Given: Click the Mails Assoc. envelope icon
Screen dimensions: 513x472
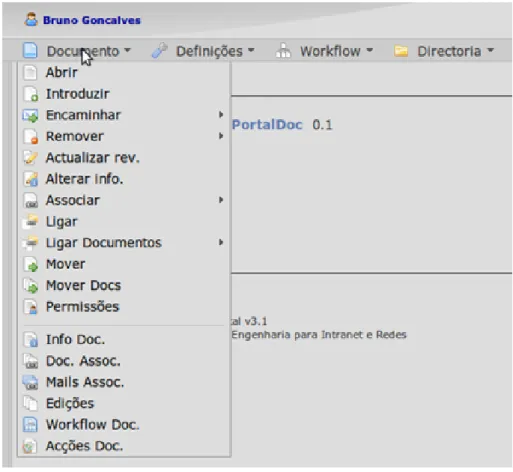Looking at the screenshot, I should point(30,382).
